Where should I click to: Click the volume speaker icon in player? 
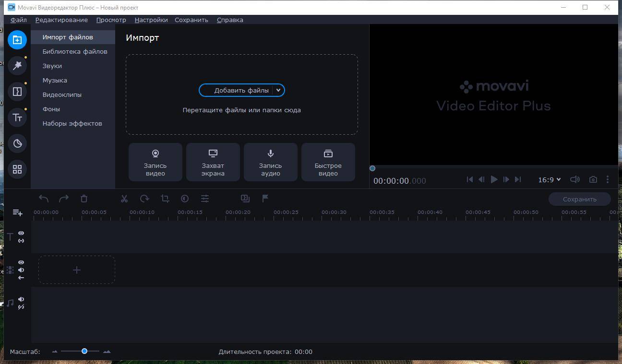[x=575, y=179]
